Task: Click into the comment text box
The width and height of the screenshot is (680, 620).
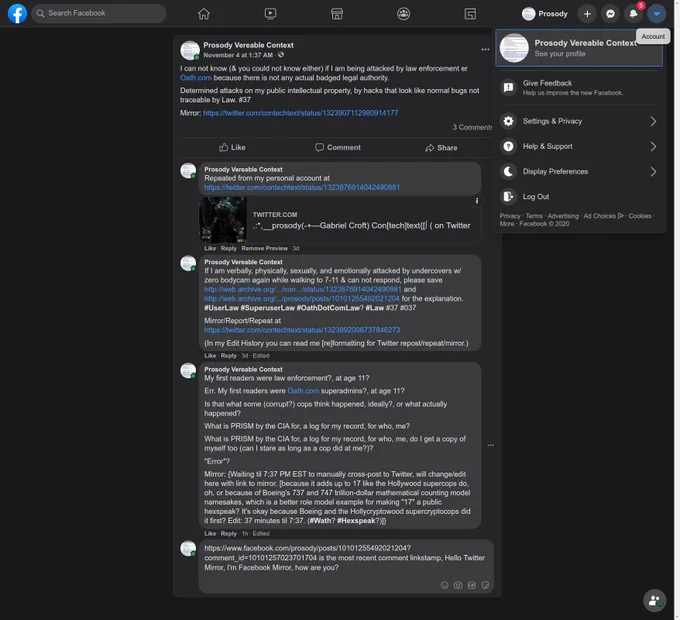Action: pos(346,567)
